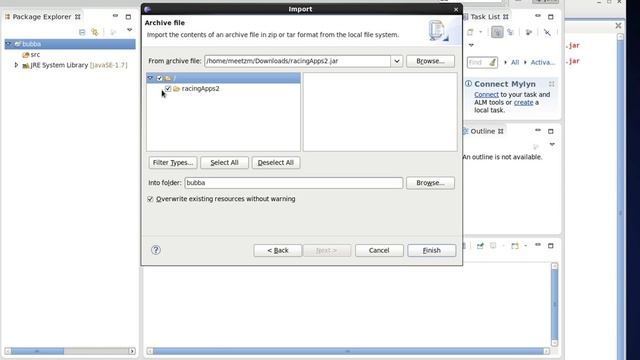Maximize the bottom console panel
Viewport: 640px width, 360px height.
point(551,246)
